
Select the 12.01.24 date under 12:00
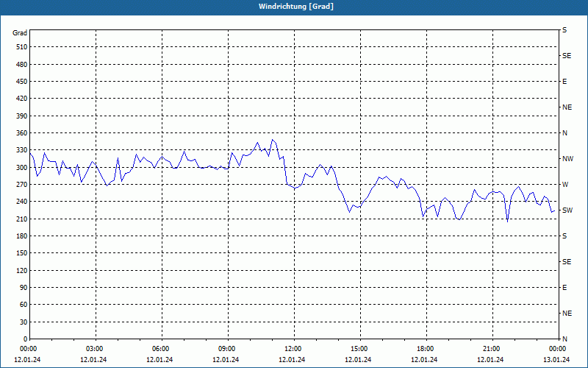tap(292, 360)
